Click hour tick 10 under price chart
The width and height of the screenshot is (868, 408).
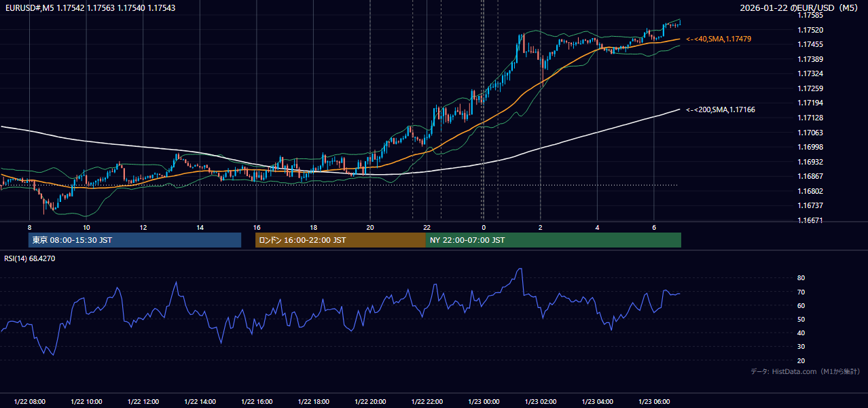pos(86,227)
